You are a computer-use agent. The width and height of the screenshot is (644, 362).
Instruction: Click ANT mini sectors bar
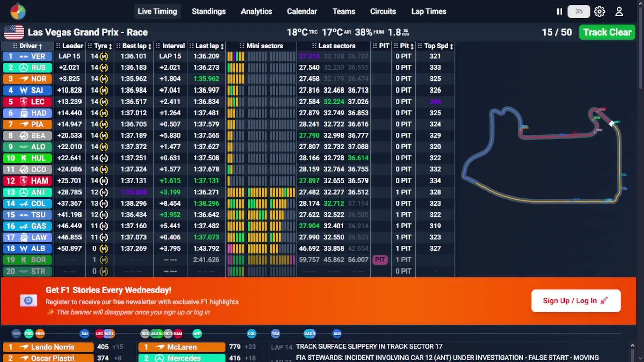point(261,192)
